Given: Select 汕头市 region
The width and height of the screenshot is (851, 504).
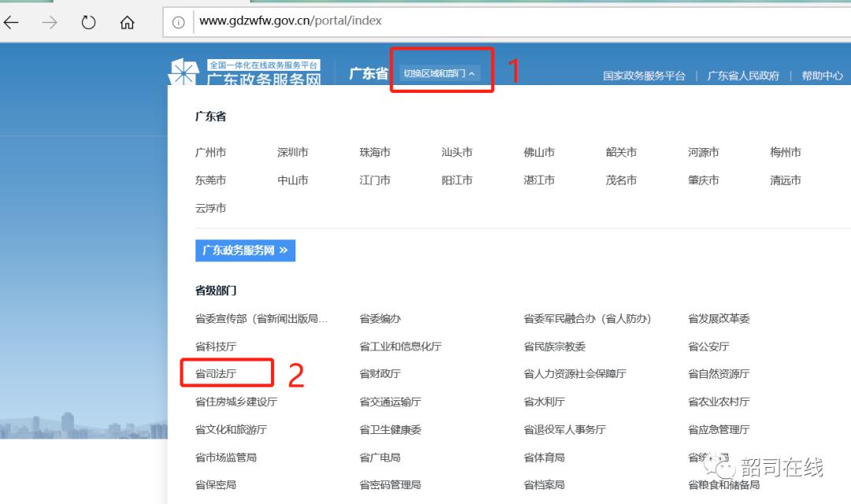Looking at the screenshot, I should [x=457, y=153].
